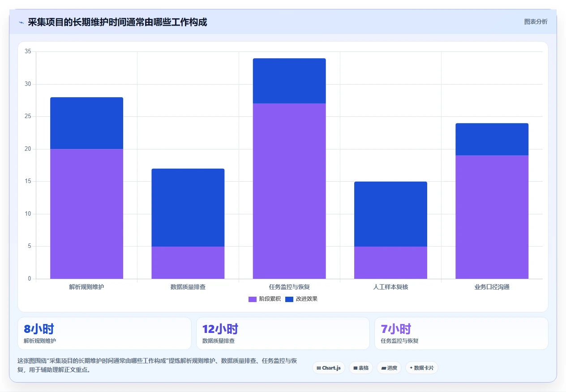Open the 12小时 数据质量排查 data card
566x392 pixels.
[x=283, y=333]
